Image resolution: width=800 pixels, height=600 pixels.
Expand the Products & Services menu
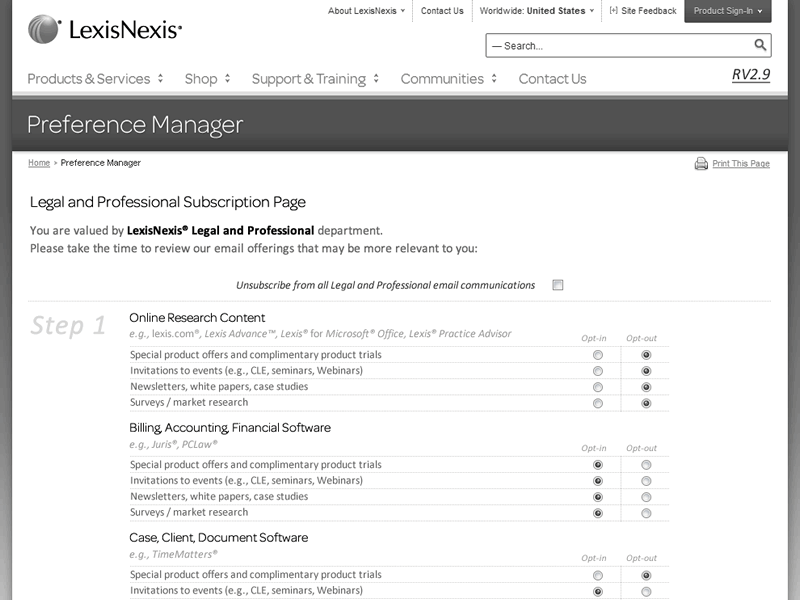[95, 79]
